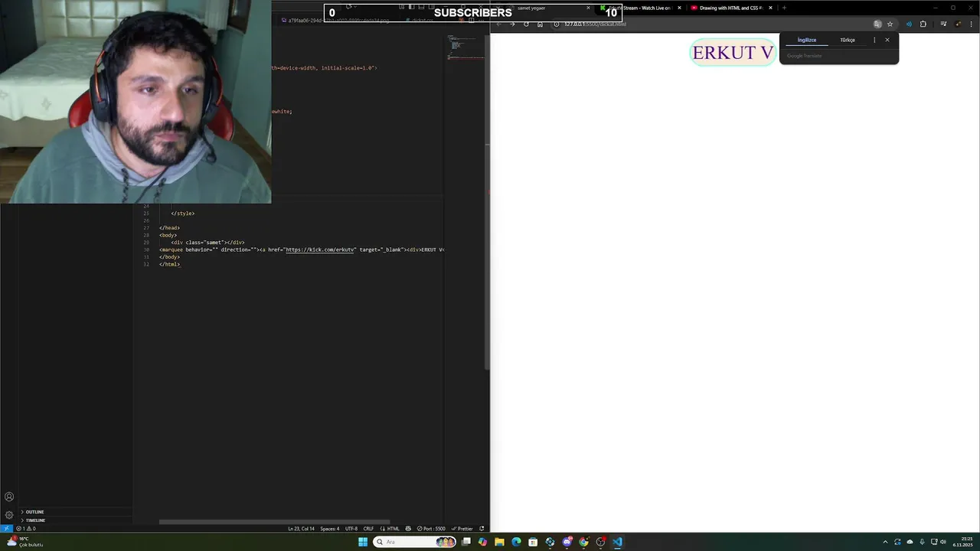Open the browser three-dot menu
Viewport: 980px width, 551px height.
(971, 24)
